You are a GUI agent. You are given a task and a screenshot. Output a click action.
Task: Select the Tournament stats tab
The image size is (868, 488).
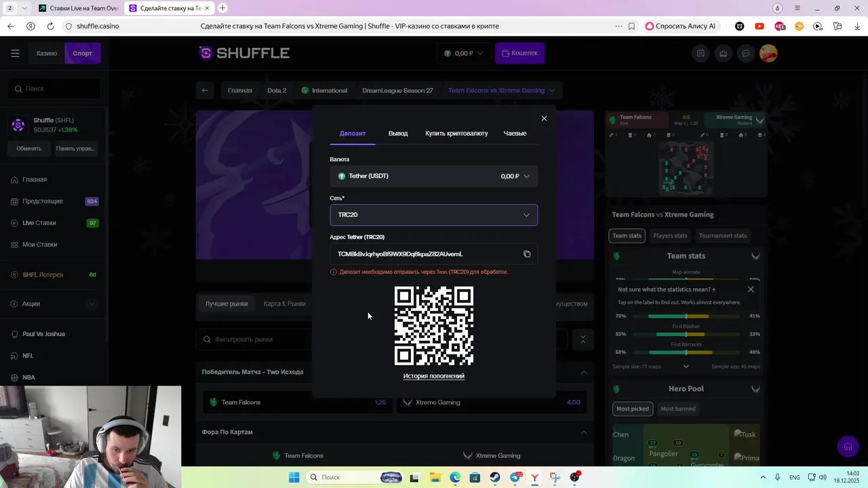[723, 236]
